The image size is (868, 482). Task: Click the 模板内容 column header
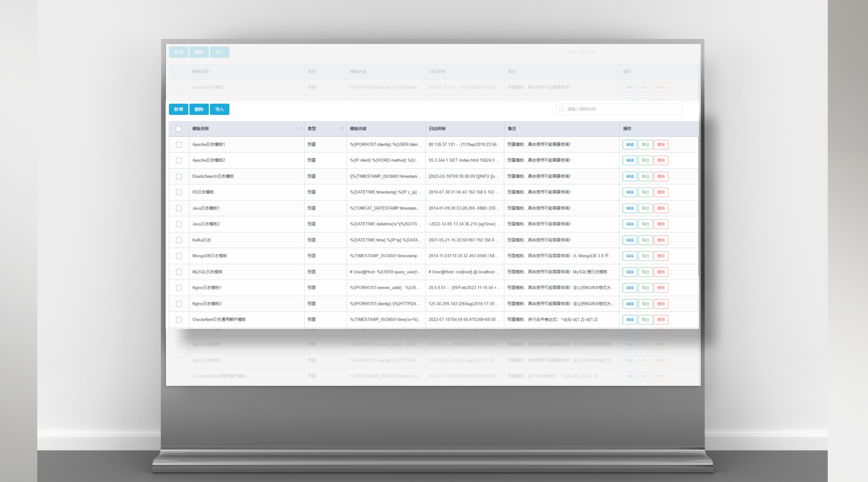(x=358, y=129)
